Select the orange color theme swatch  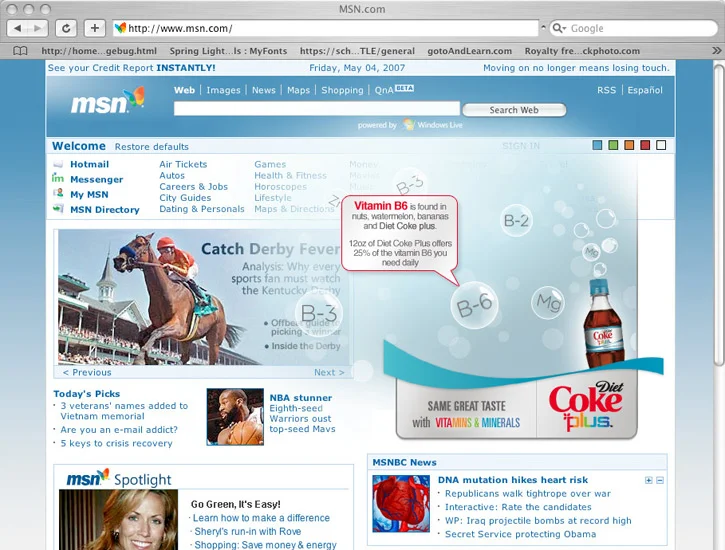[x=629, y=145]
